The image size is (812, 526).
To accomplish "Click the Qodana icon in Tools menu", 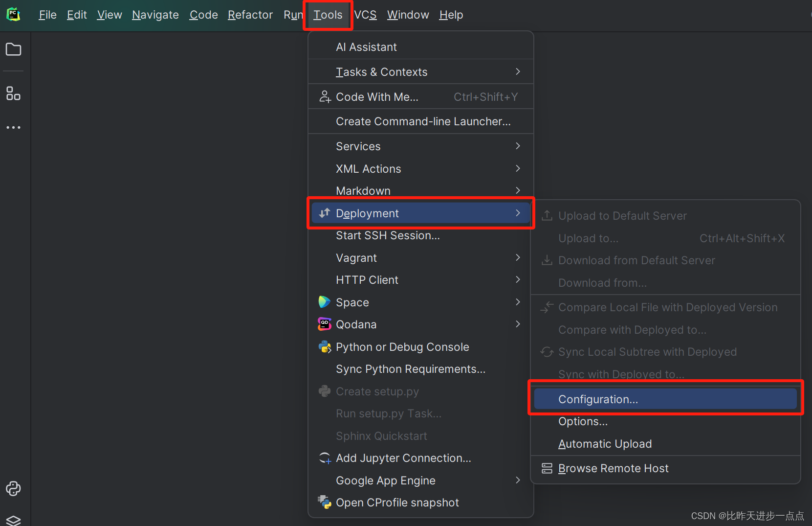I will pos(324,324).
